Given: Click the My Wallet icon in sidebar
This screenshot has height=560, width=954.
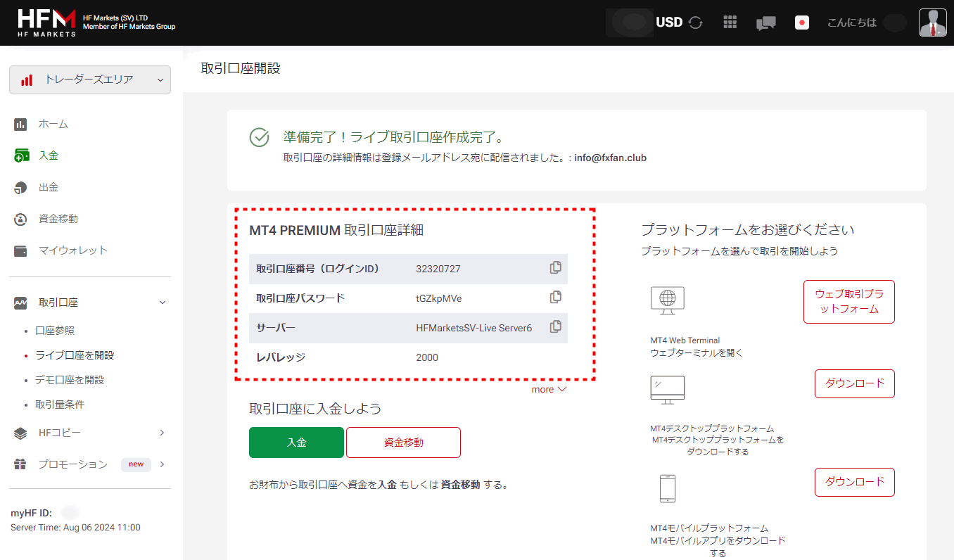Looking at the screenshot, I should pos(20,251).
